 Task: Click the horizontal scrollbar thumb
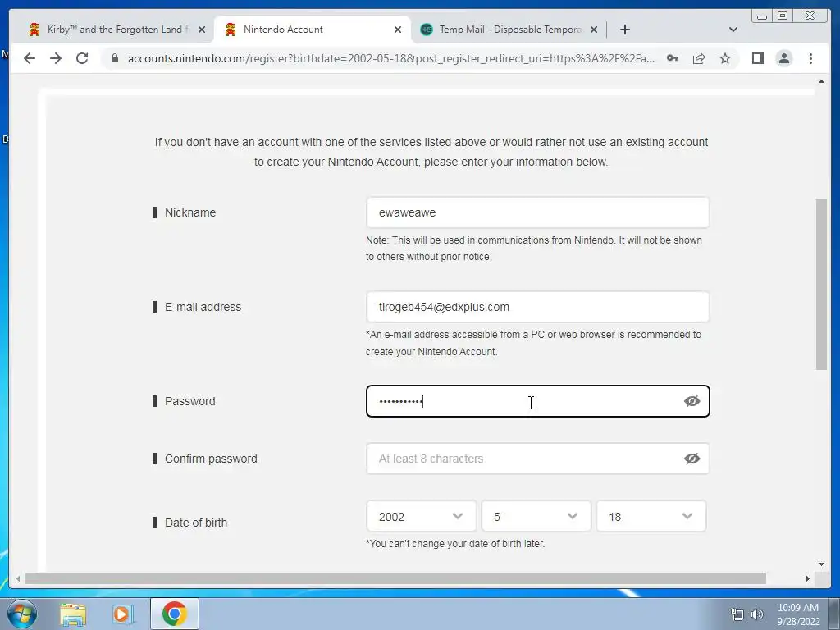395,578
